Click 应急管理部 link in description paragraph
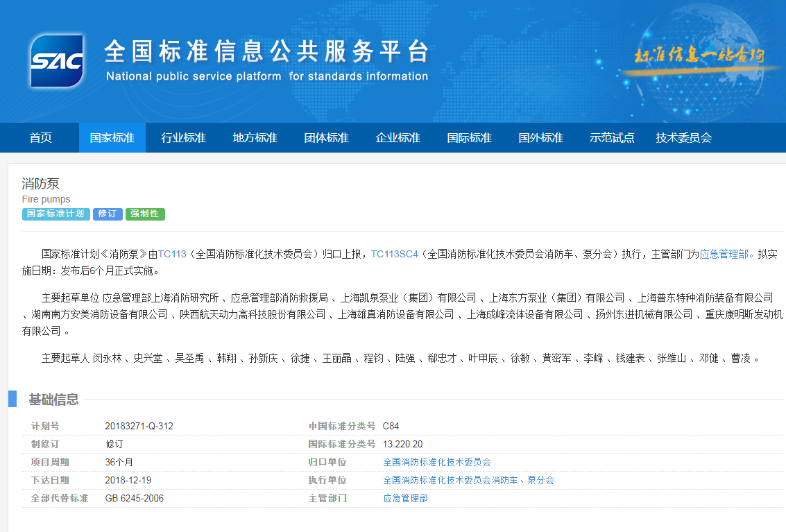 (x=726, y=254)
